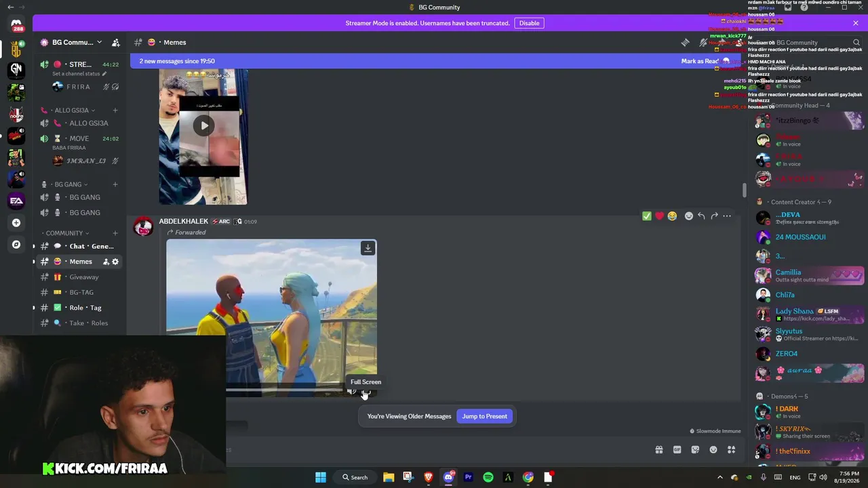The image size is (868, 488).
Task: Open GIF picker in message bar
Action: tap(677, 449)
